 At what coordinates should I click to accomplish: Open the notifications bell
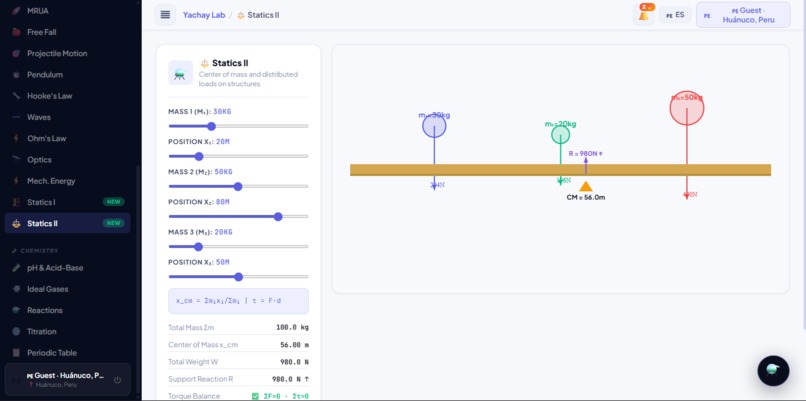pos(644,15)
